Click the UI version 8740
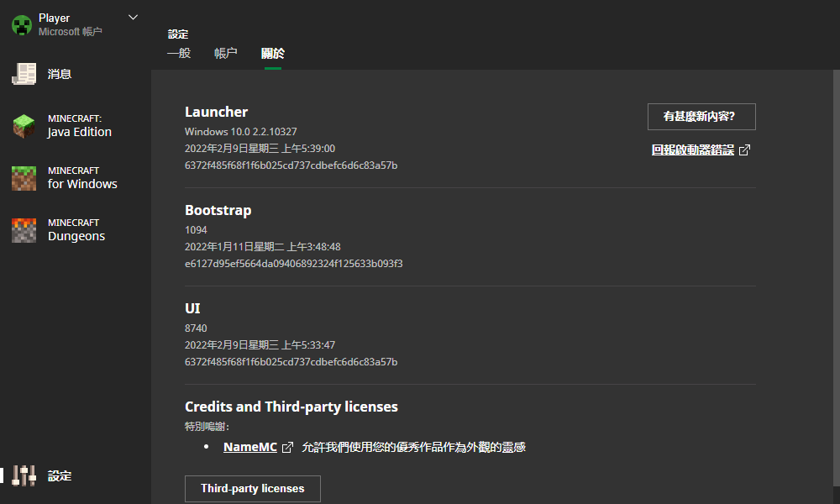The image size is (840, 504). click(x=196, y=328)
